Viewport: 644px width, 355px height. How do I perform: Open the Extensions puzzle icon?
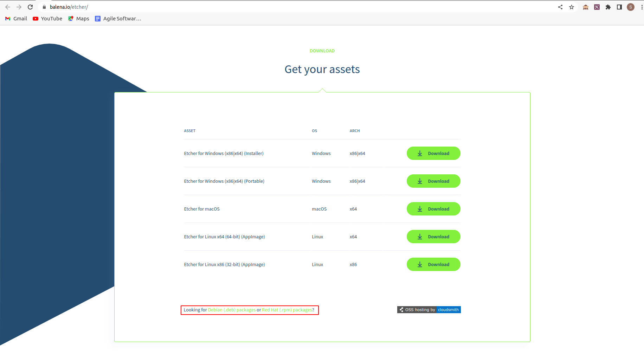pos(608,7)
